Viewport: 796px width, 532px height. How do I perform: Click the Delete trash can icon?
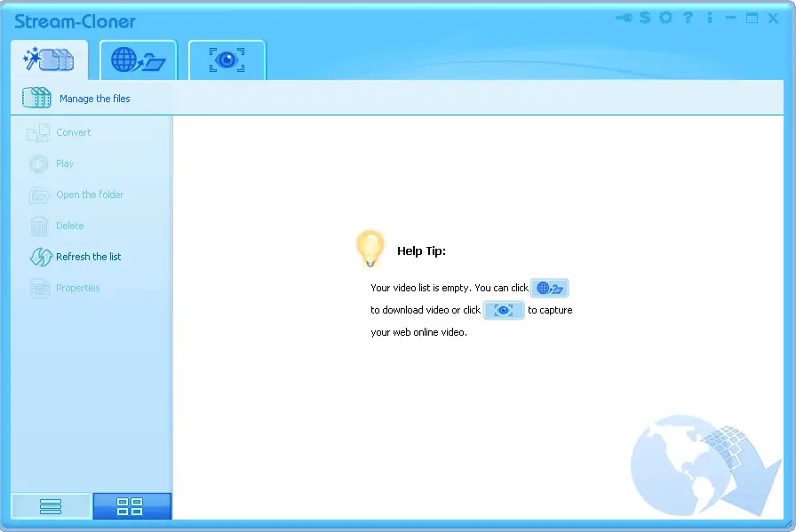[38, 226]
